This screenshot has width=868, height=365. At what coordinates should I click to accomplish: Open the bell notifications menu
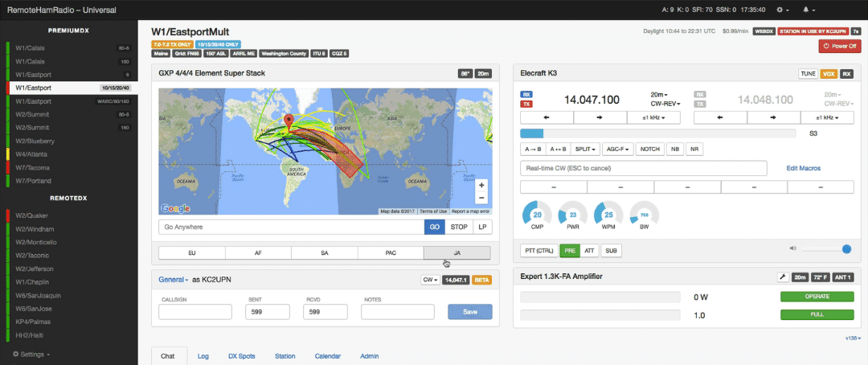coord(809,10)
